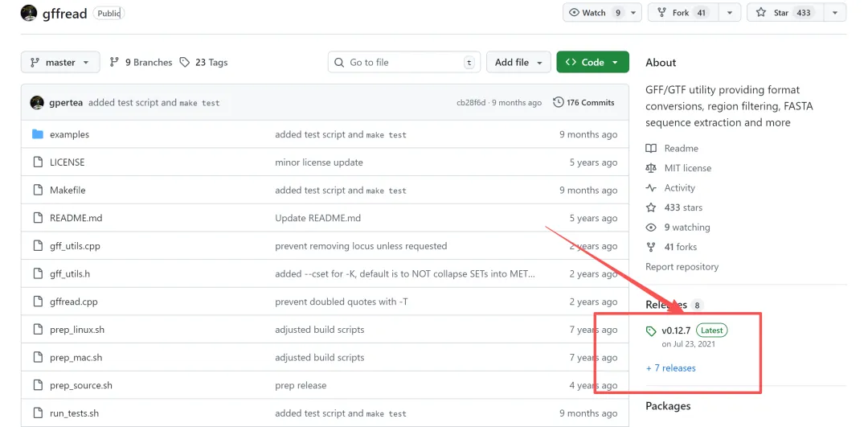Open the MIT license link
This screenshot has height=427, width=868.
(688, 168)
